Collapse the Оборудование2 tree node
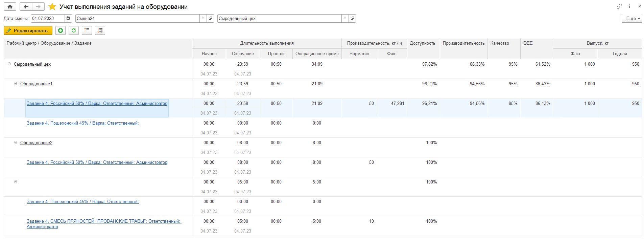Screen dimensions: 644x239 coord(16,143)
